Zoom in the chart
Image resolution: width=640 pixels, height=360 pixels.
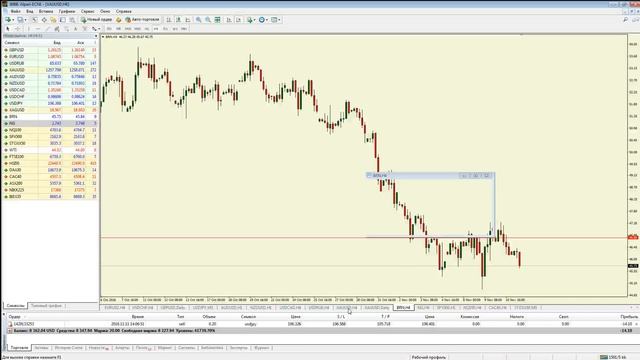click(198, 20)
